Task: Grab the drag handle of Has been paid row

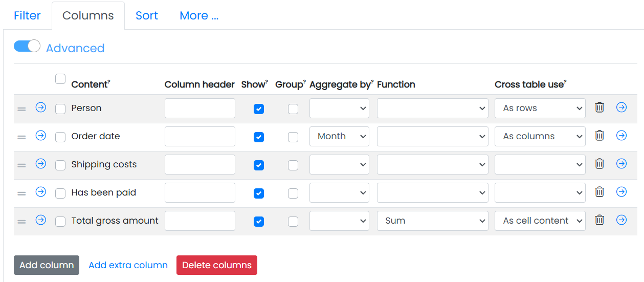Action: coord(21,193)
